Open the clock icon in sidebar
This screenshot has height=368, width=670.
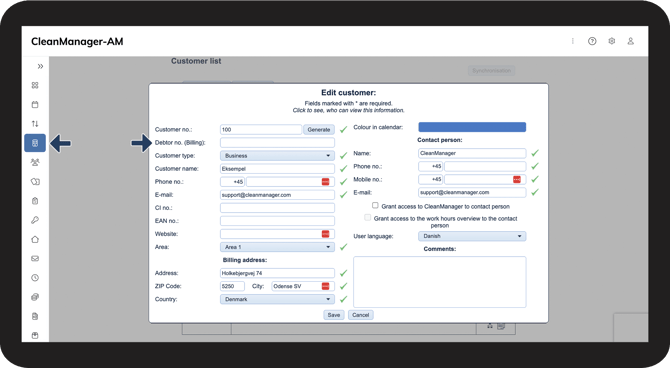click(x=35, y=278)
